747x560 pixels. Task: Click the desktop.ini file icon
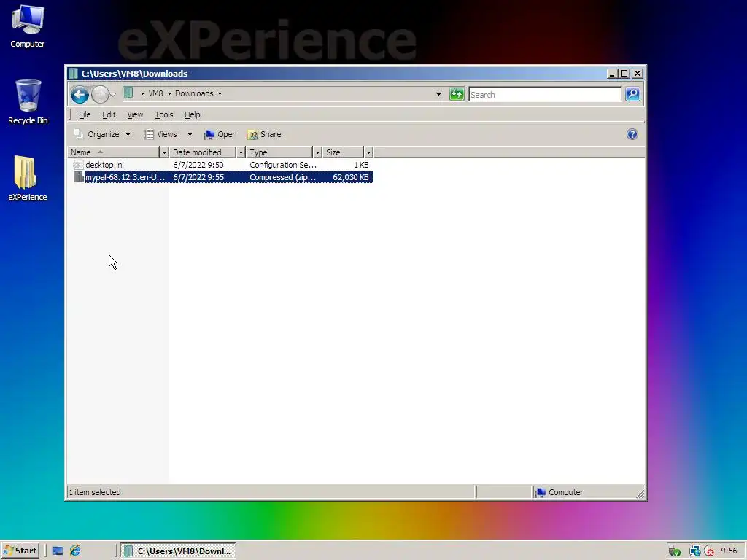(78, 165)
